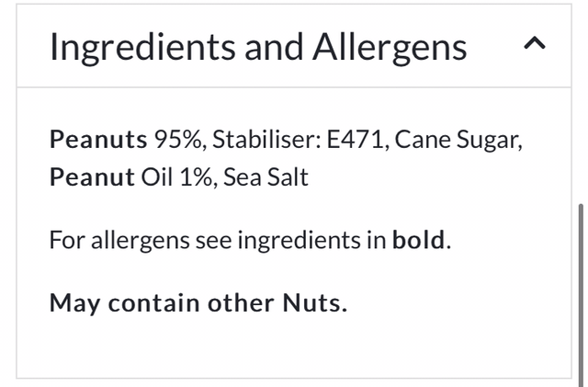
Task: Collapse the Ingredients and Allergens section chevron
Action: (x=534, y=44)
